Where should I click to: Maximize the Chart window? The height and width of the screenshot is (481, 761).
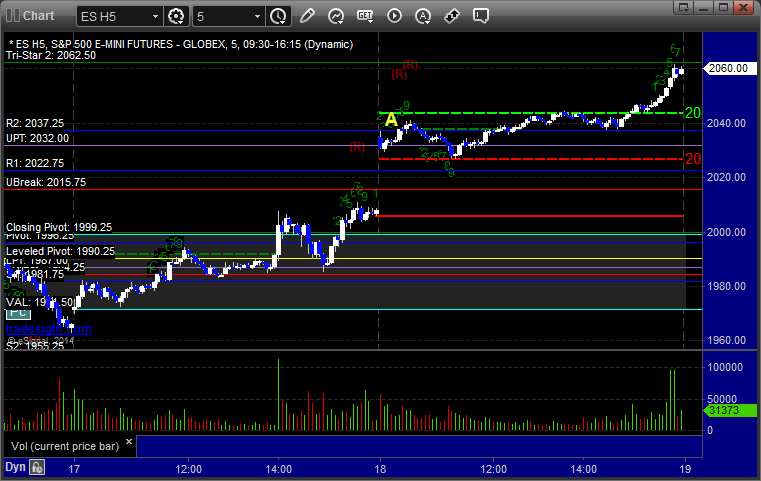tap(723, 7)
